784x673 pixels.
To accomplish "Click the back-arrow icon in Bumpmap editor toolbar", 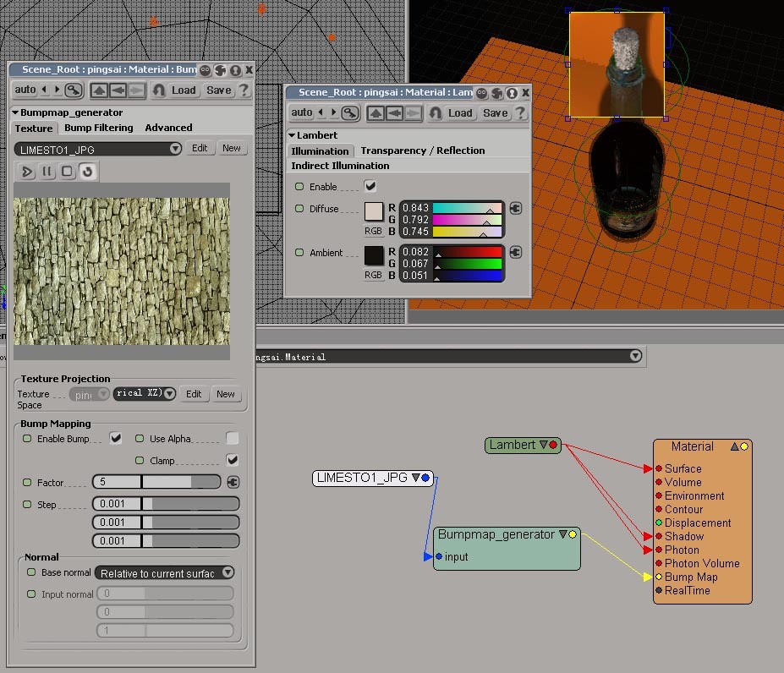I will (x=118, y=90).
